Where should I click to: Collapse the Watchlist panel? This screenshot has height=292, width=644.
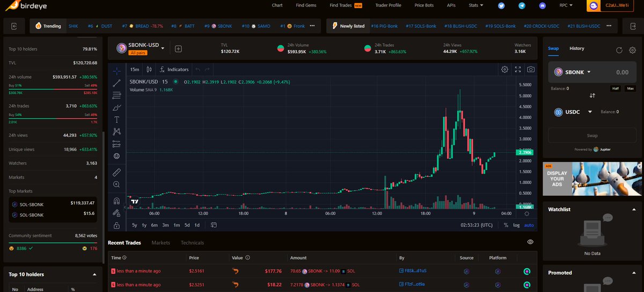[634, 209]
